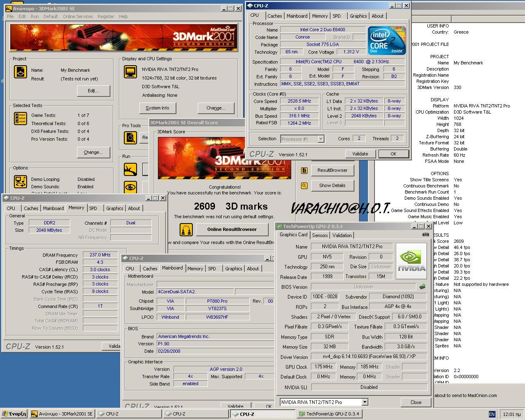Click the Edit... button under Project
The width and height of the screenshot is (525, 420).
click(94, 91)
